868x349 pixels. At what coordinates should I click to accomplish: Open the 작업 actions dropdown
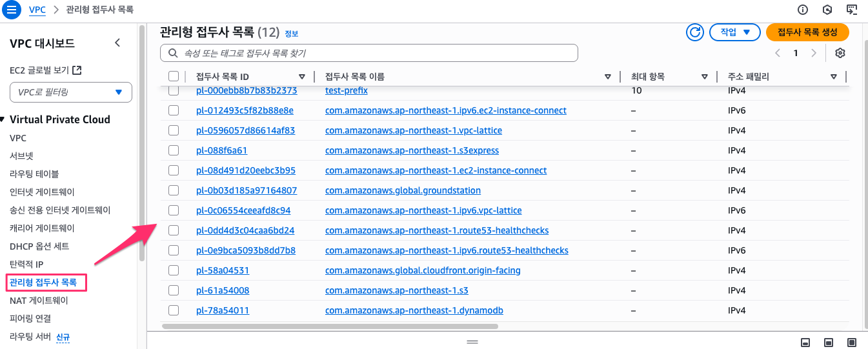coord(735,32)
